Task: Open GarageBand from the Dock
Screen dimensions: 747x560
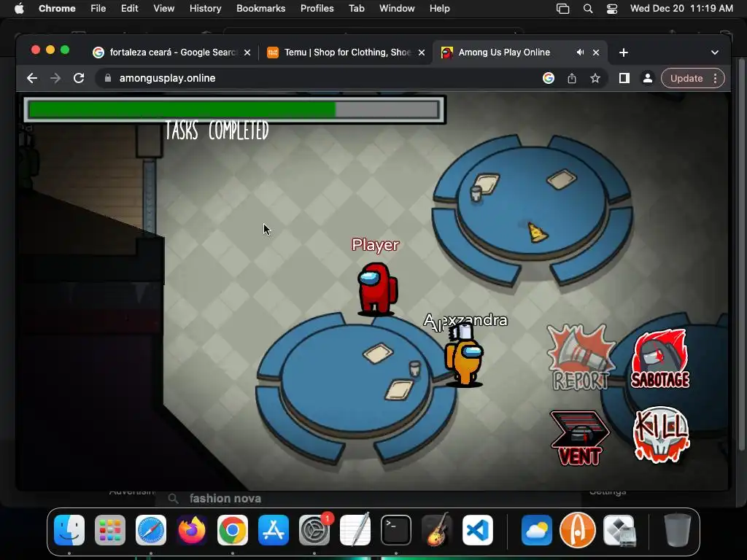Action: [437, 529]
